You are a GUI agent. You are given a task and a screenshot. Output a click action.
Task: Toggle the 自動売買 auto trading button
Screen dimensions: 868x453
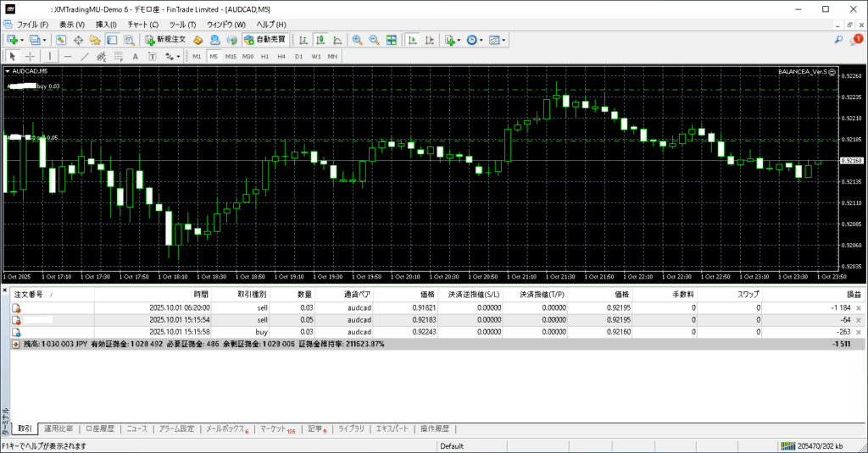pos(264,40)
